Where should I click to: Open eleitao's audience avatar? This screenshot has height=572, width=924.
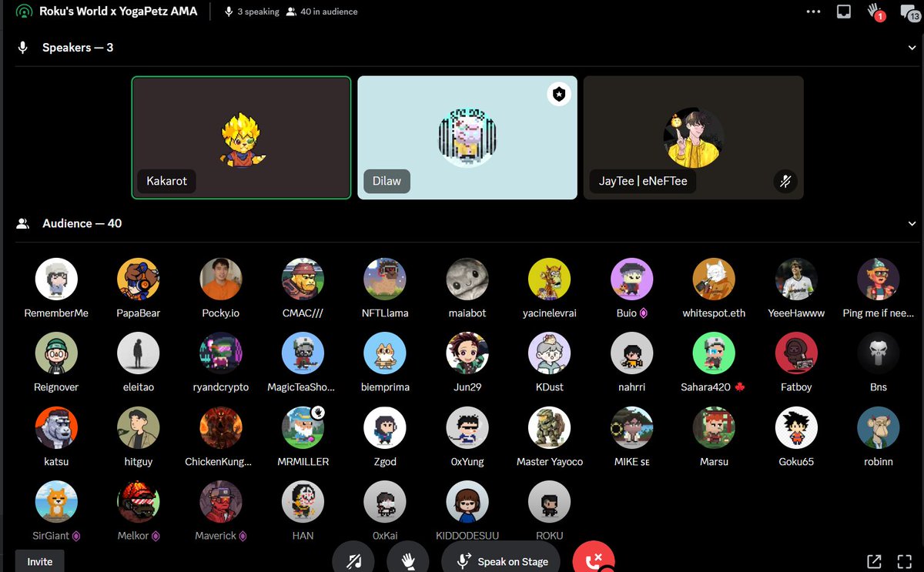coord(139,353)
